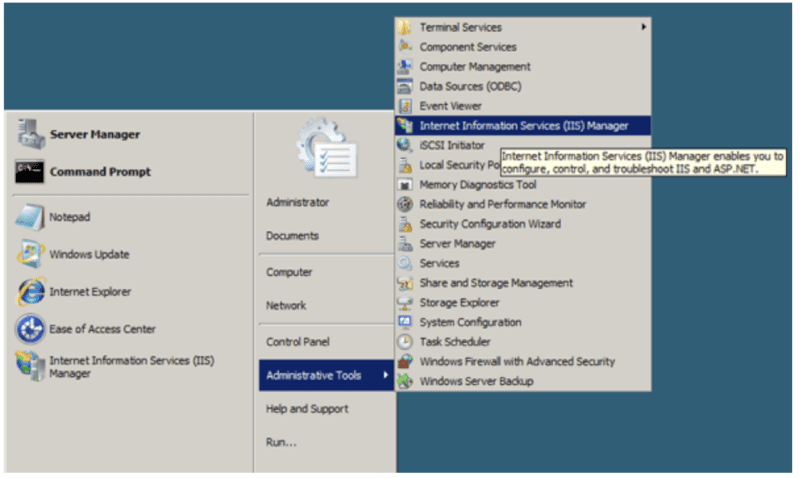The height and width of the screenshot is (478, 800).
Task: Open the Run... dialog entry
Action: click(x=281, y=442)
